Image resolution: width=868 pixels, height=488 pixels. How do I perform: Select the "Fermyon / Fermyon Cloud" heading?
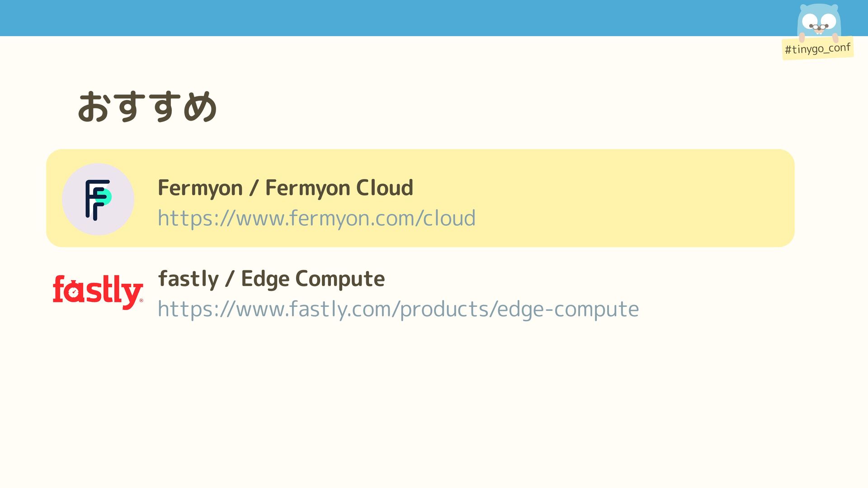click(x=285, y=188)
